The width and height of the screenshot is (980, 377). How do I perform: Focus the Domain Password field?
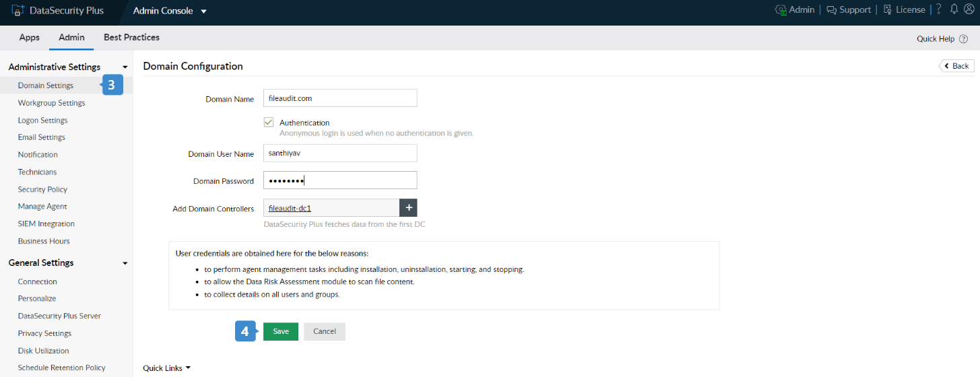coord(340,180)
